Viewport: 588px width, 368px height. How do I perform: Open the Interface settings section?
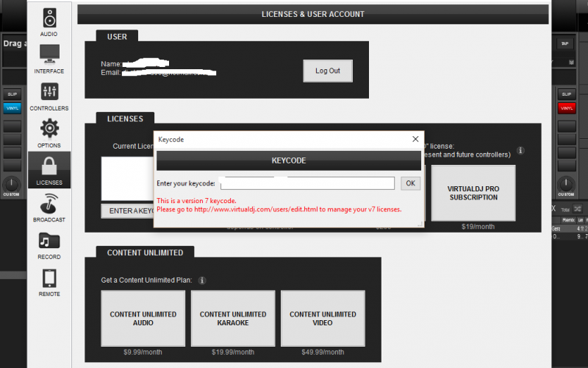(49, 59)
